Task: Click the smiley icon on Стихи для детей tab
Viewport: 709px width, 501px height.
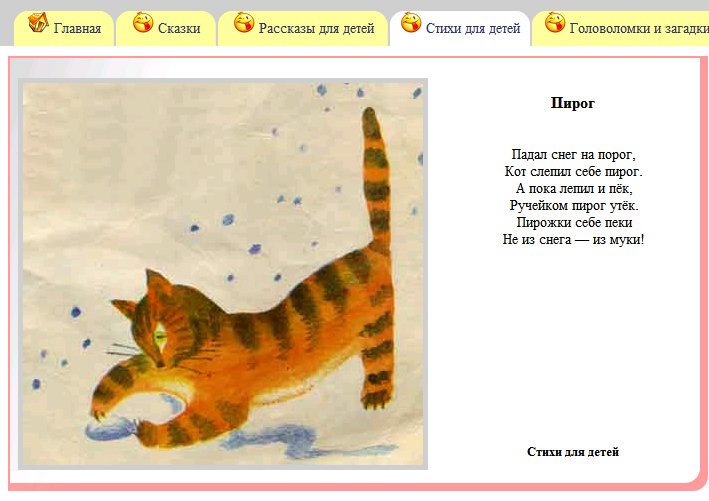Action: pos(411,22)
